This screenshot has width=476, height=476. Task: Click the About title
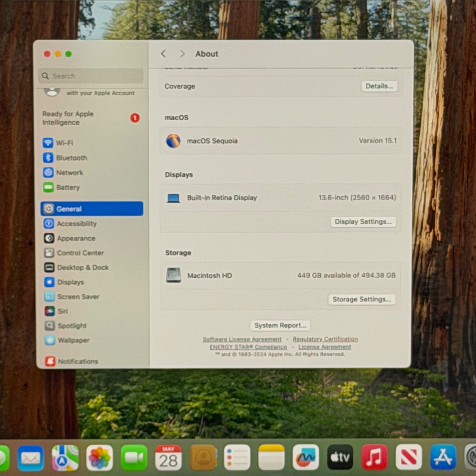click(207, 54)
